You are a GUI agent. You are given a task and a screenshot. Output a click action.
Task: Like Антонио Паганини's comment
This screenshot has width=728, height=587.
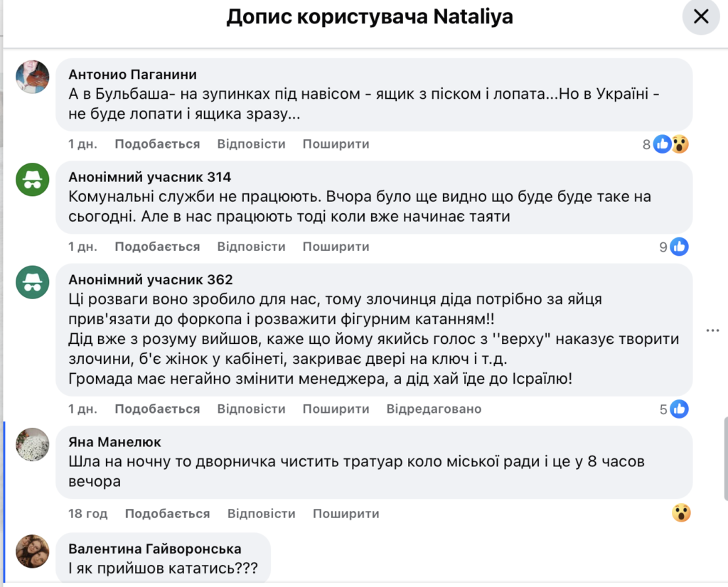[x=157, y=144]
